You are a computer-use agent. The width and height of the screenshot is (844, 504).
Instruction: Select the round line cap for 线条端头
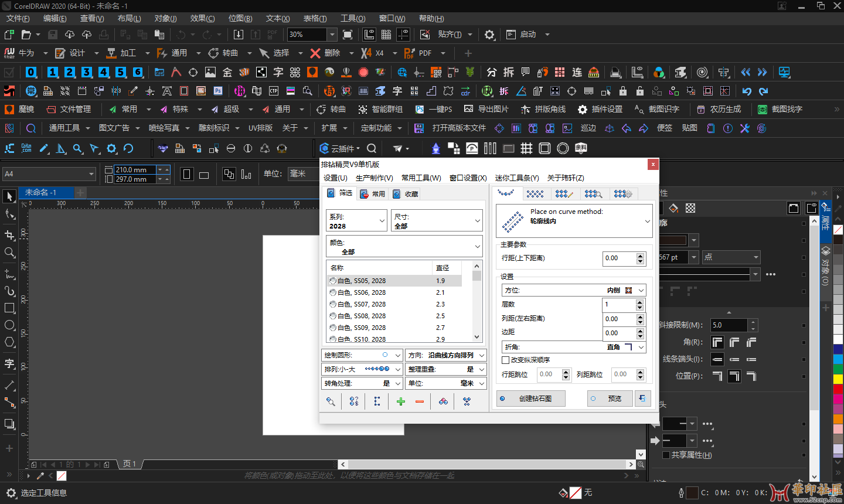pos(734,359)
